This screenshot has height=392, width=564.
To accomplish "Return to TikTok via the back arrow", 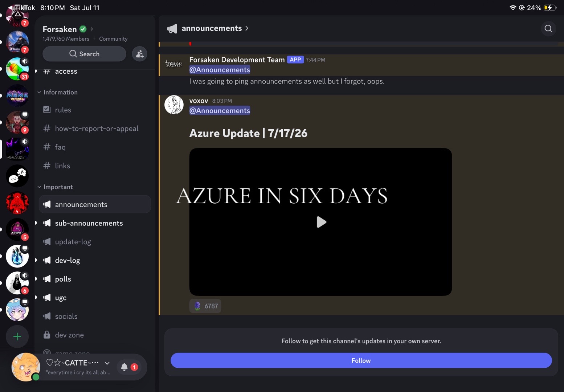I will point(21,8).
